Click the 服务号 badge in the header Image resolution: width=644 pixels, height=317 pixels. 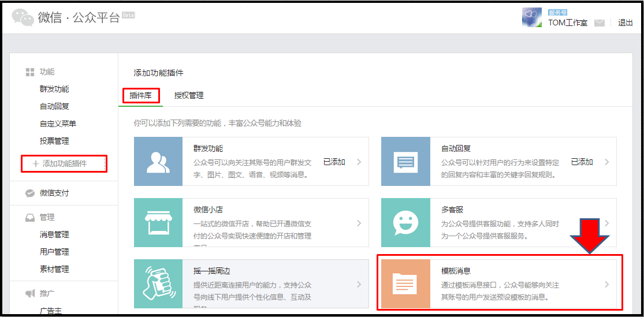coord(558,12)
